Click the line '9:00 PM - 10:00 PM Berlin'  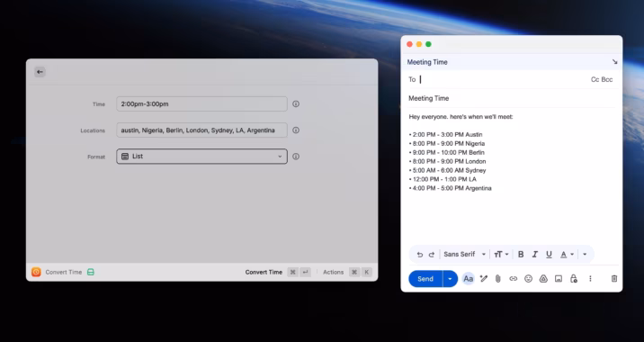click(447, 152)
